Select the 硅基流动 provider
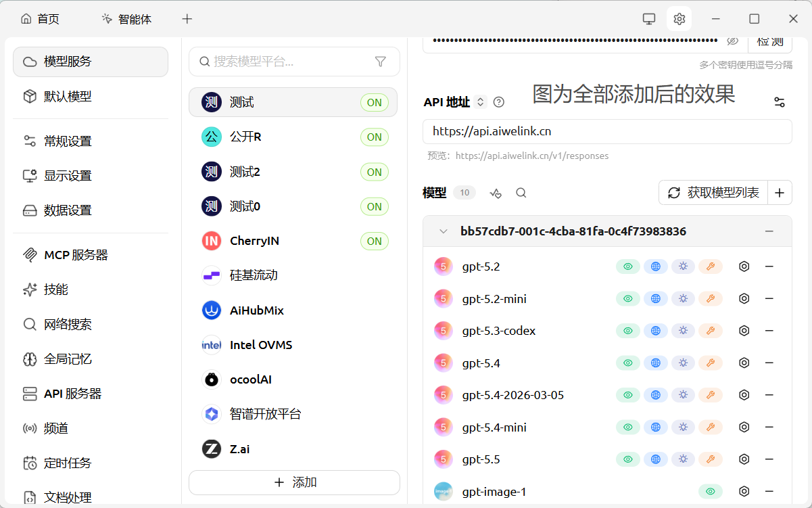The width and height of the screenshot is (812, 508). point(293,275)
